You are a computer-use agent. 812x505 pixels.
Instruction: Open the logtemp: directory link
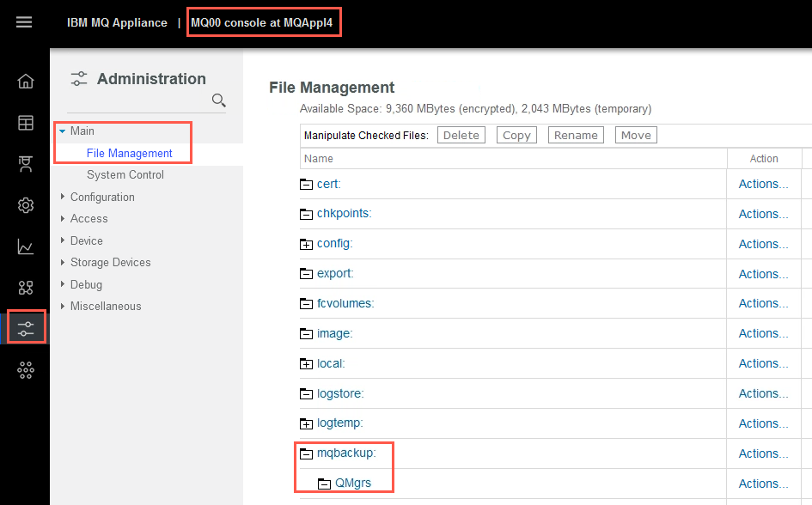click(339, 423)
